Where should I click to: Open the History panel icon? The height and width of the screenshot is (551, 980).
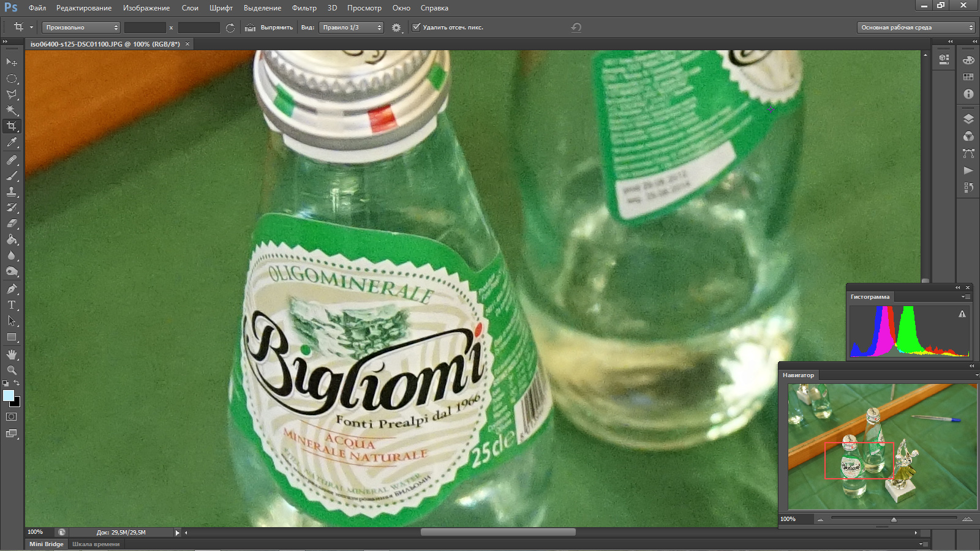(968, 187)
